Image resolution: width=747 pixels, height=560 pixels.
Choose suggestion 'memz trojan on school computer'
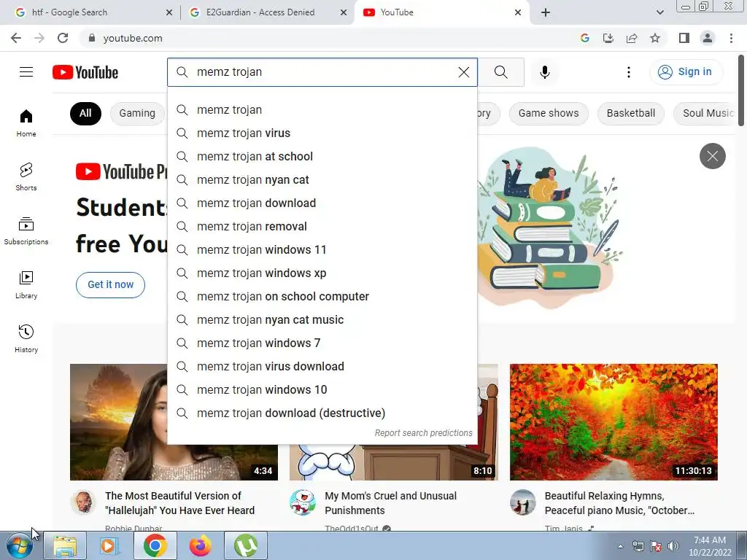coord(322,296)
